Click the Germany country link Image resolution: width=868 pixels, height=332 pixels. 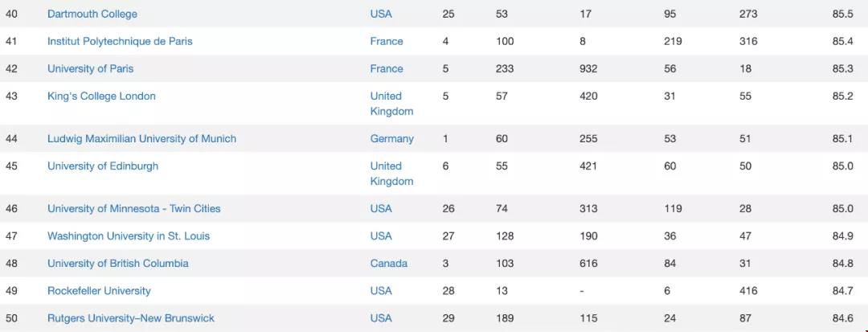pyautogui.click(x=392, y=138)
